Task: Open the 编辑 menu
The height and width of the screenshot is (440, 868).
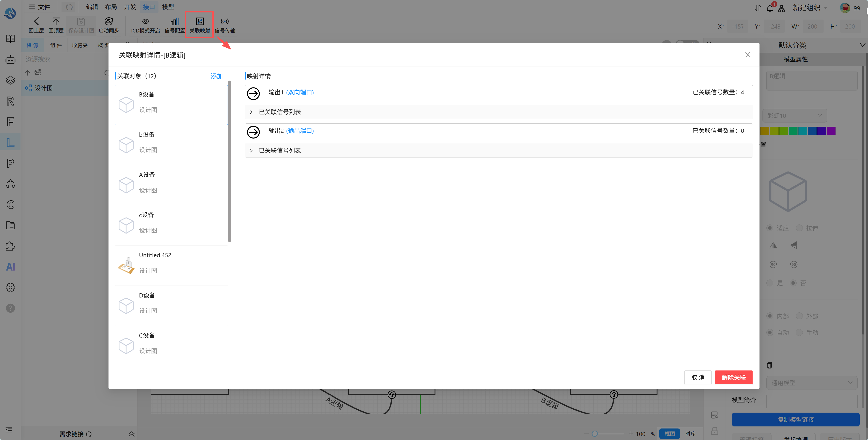Action: point(92,7)
